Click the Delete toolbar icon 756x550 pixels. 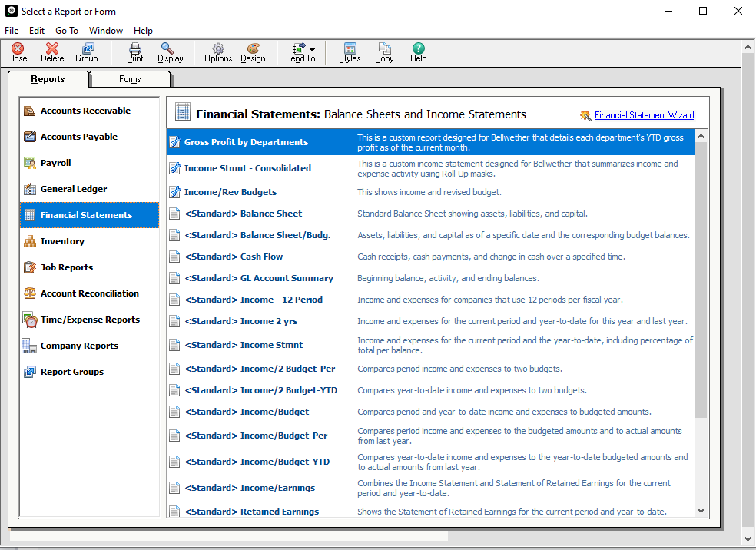[52, 49]
